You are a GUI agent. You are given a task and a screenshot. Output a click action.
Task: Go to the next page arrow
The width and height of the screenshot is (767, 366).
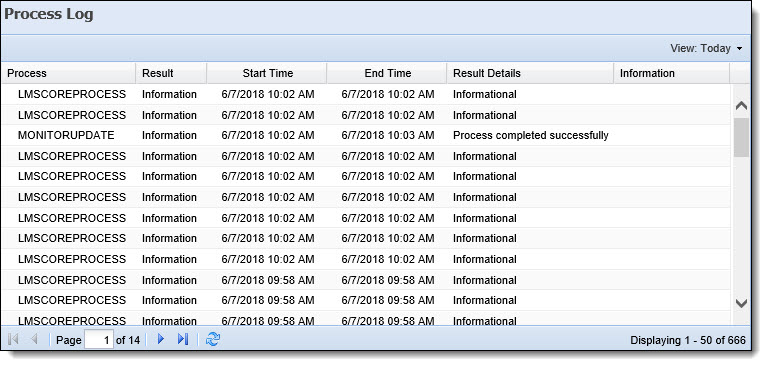(x=160, y=339)
